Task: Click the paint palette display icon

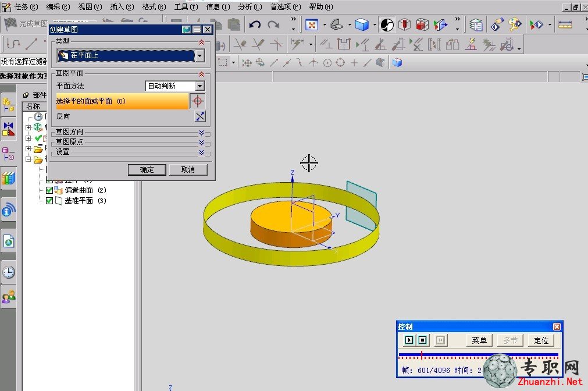Action: [x=515, y=25]
